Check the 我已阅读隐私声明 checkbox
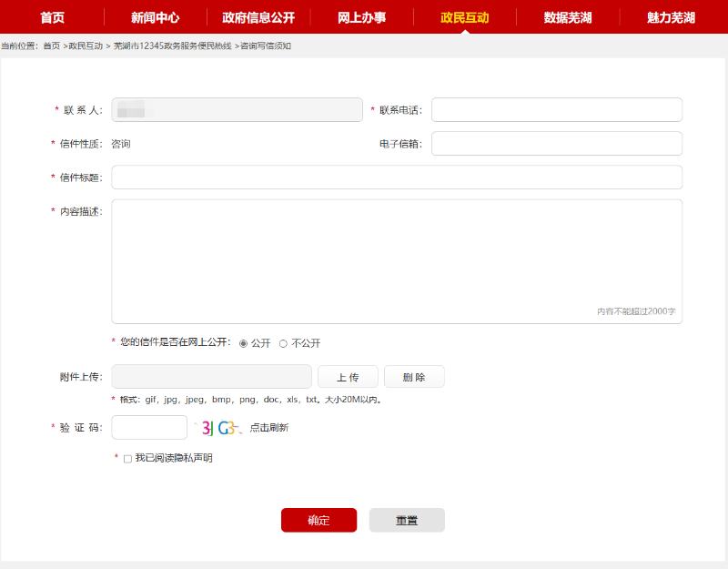This screenshot has height=569, width=728. [127, 459]
